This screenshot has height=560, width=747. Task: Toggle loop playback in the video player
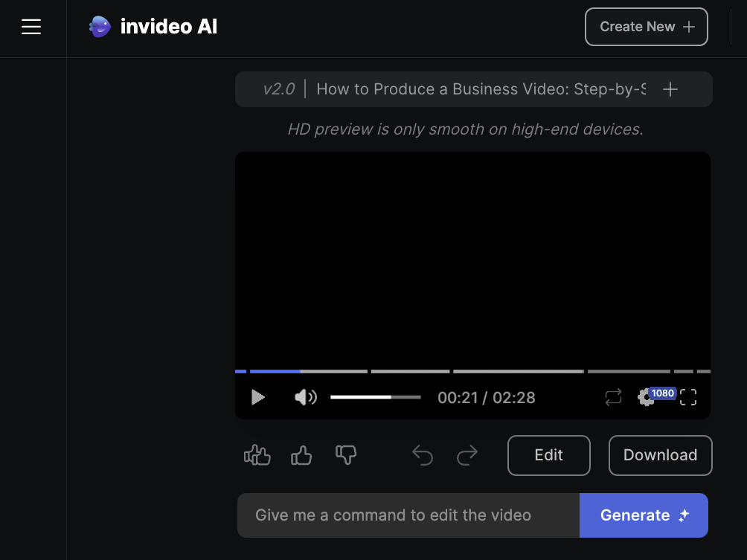click(613, 397)
